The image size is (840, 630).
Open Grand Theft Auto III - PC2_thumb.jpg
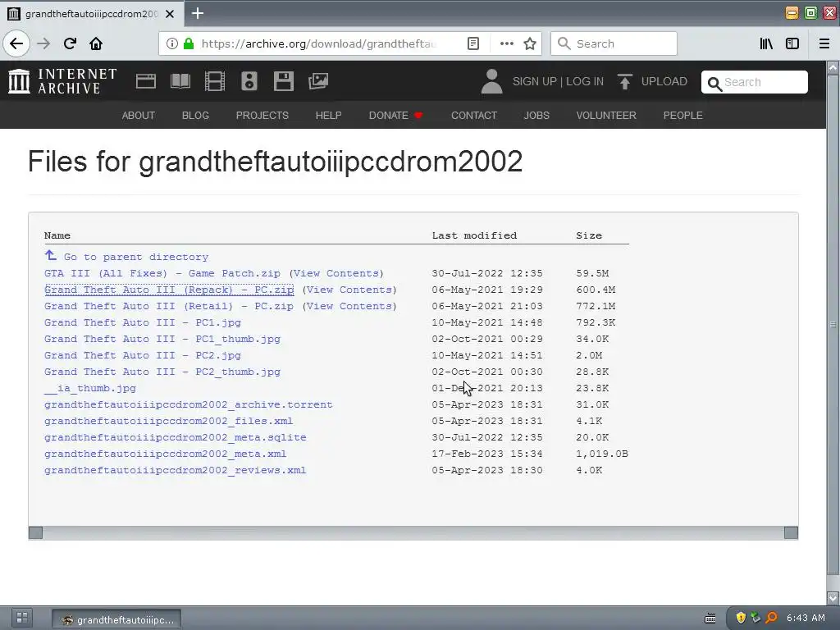(162, 372)
